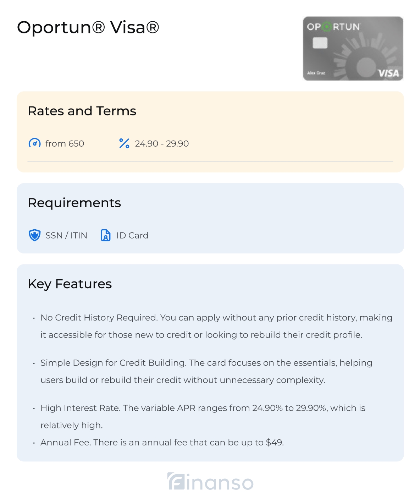Screen dimensions: 420x504
Task: Click the SSN shield icon
Action: (x=34, y=235)
